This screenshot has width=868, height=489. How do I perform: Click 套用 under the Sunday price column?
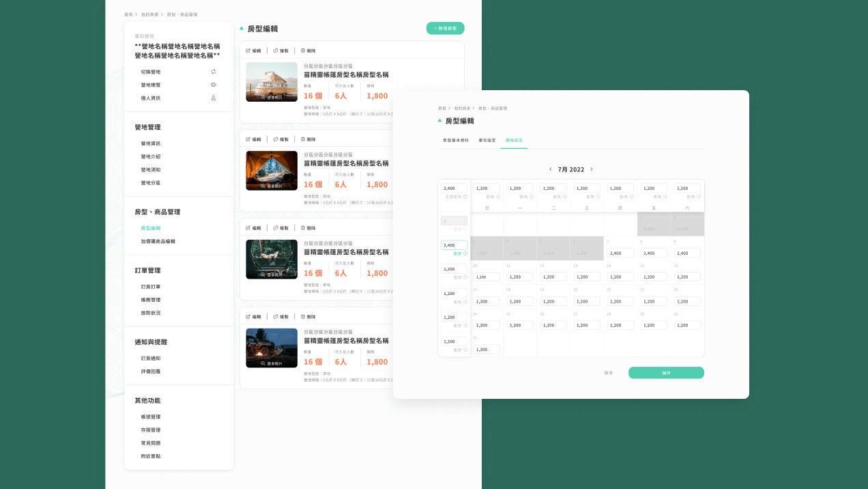pos(487,196)
